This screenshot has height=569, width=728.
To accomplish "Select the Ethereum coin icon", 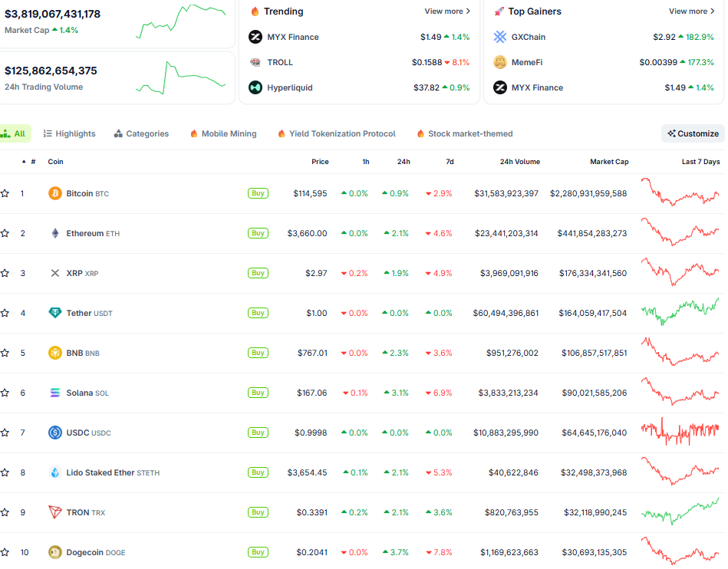I will [x=54, y=233].
